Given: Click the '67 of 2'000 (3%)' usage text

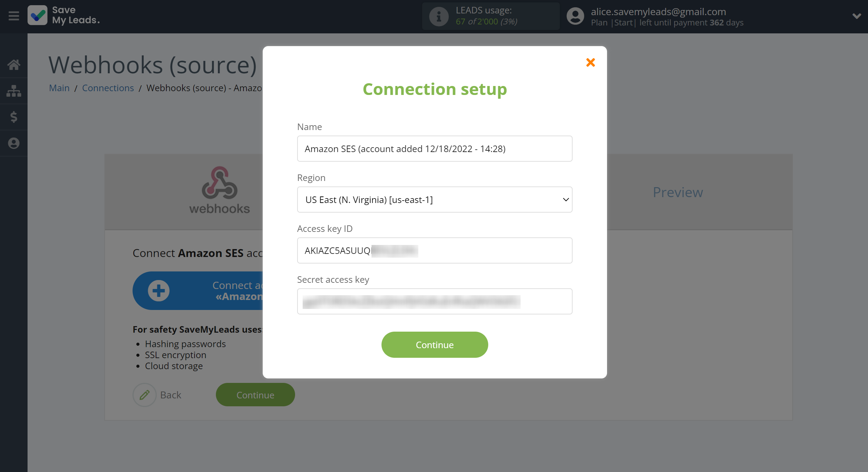Looking at the screenshot, I should [x=487, y=22].
